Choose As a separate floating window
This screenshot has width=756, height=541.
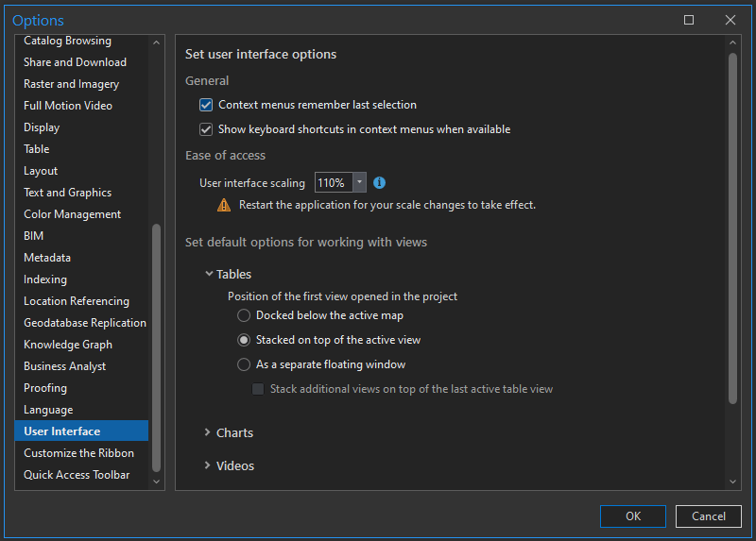pyautogui.click(x=244, y=364)
